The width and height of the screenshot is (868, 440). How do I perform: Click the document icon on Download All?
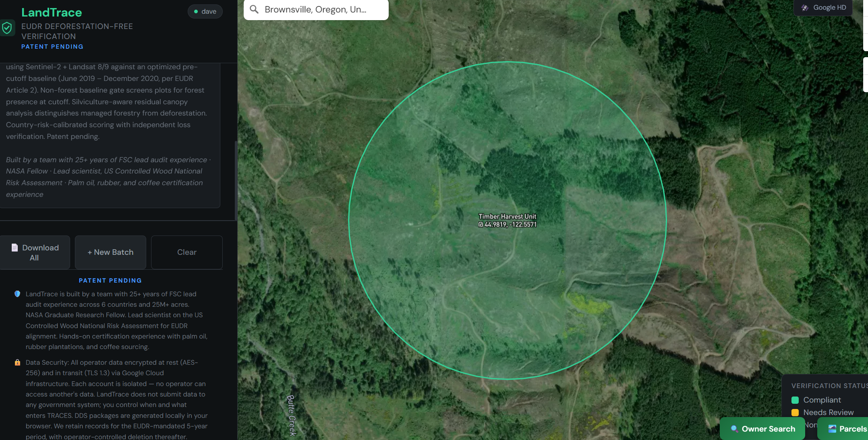click(x=15, y=248)
